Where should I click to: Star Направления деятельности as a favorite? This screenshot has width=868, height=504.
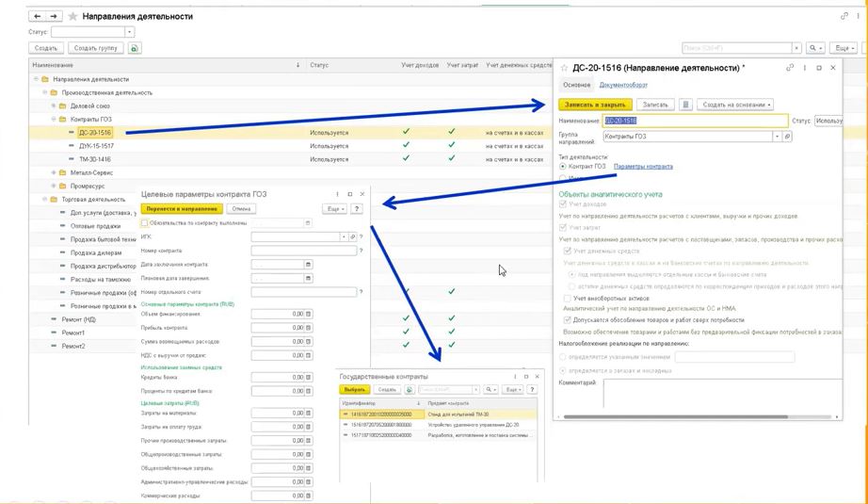(x=73, y=17)
